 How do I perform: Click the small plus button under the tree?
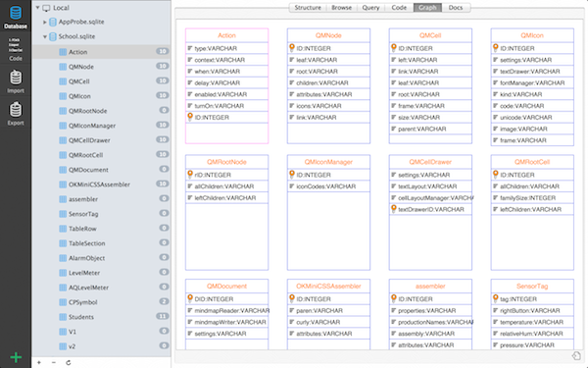(39, 362)
